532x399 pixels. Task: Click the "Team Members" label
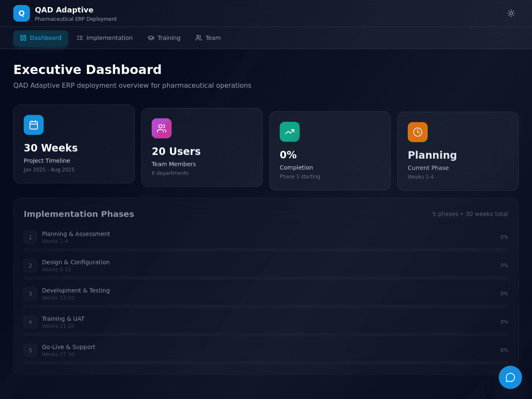tap(174, 164)
